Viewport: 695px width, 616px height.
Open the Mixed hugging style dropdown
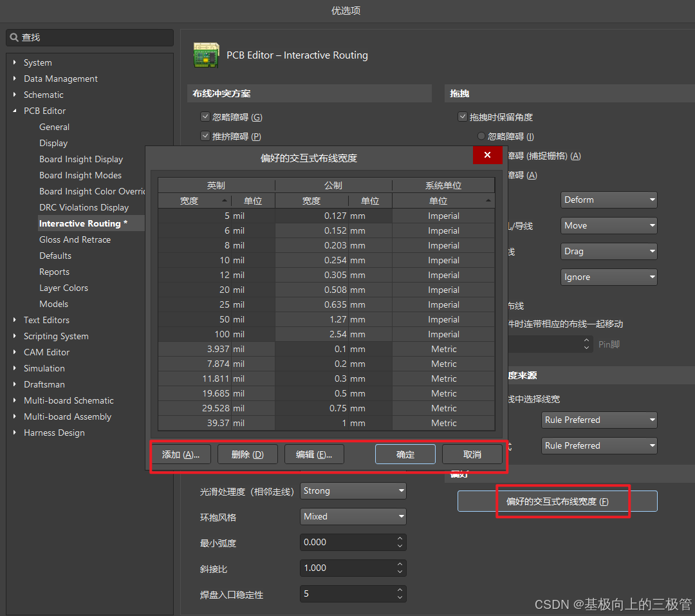point(353,517)
